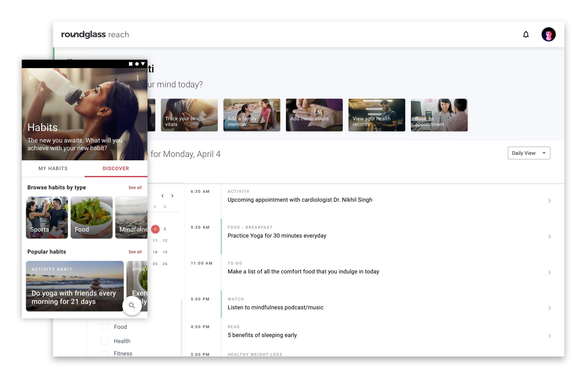The image size is (588, 378).
Task: Expand the comfort food to-do chevron
Action: [x=549, y=272]
